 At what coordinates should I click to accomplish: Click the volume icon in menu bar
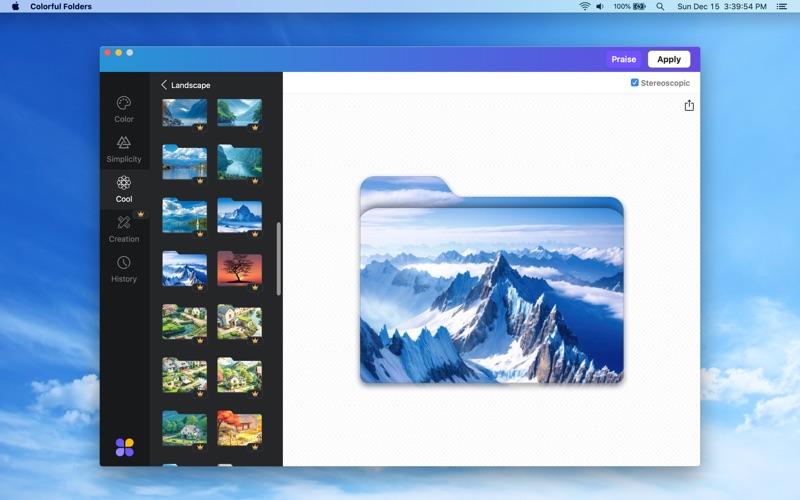coord(600,6)
